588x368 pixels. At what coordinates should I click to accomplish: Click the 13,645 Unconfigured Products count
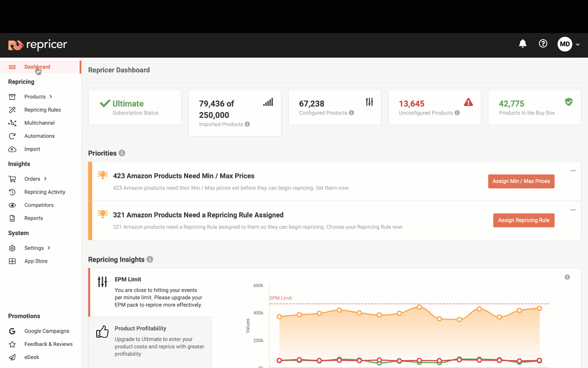412,104
